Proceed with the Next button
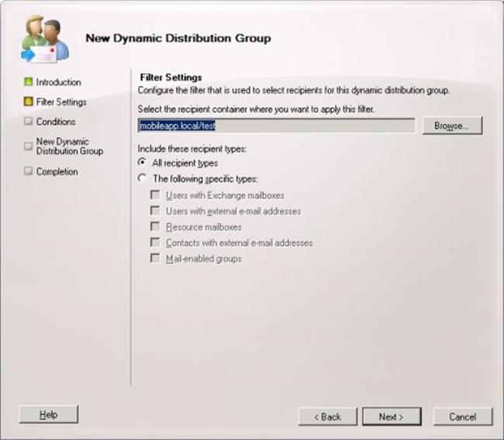Image resolution: width=504 pixels, height=440 pixels. click(392, 417)
